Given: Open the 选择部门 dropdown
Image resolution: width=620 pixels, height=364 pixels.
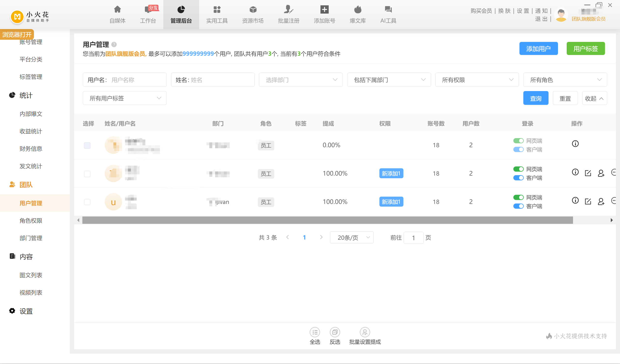Looking at the screenshot, I should (x=301, y=80).
